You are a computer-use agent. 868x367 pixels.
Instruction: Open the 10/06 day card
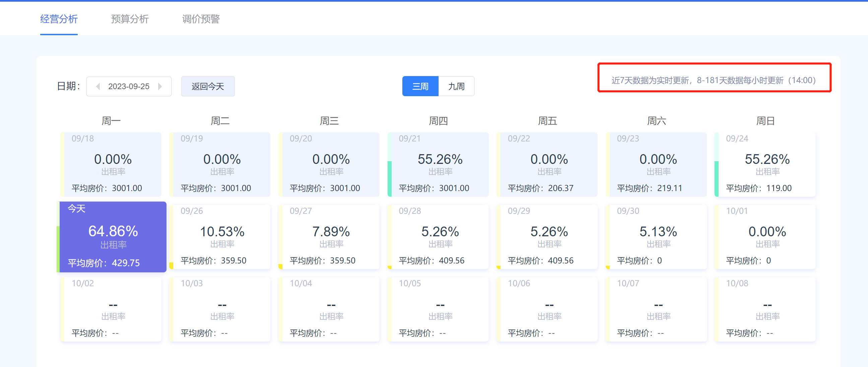pos(547,309)
